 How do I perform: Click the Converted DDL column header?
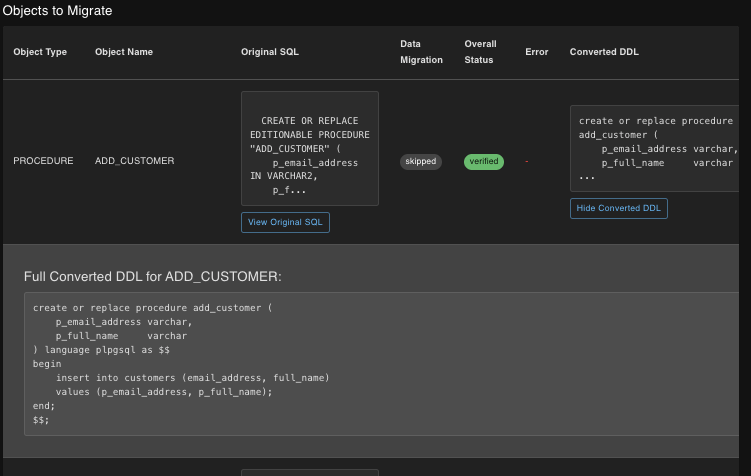click(x=604, y=52)
